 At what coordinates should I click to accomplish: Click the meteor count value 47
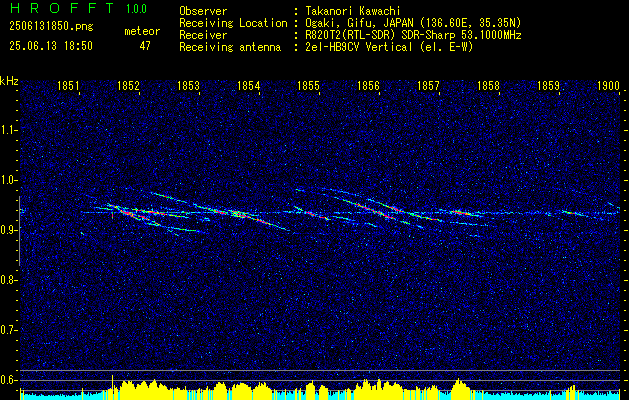145,46
